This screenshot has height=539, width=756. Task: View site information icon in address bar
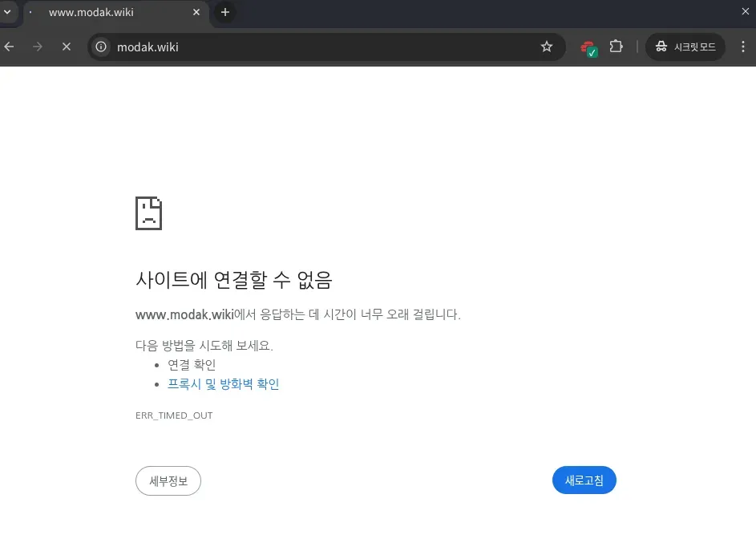(101, 47)
